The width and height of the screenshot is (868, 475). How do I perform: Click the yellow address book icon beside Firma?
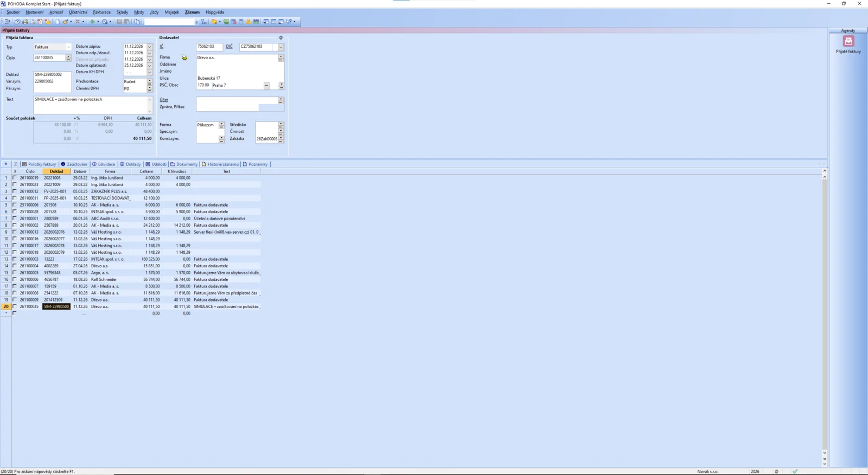184,58
